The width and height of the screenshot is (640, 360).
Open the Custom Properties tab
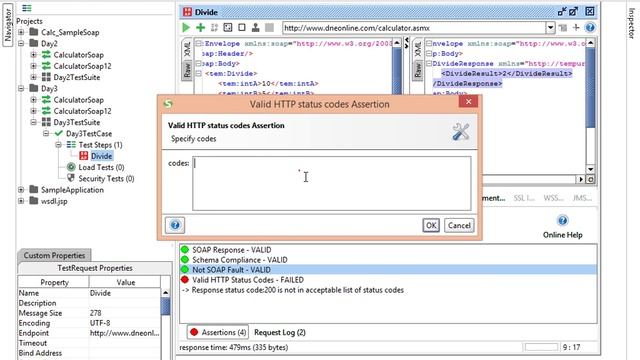pos(54,255)
